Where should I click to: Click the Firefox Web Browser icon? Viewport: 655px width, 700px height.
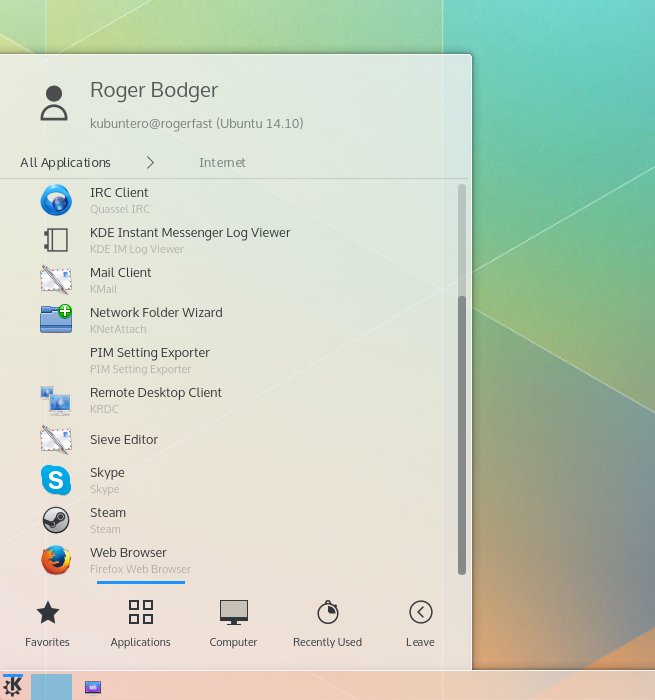pos(56,560)
